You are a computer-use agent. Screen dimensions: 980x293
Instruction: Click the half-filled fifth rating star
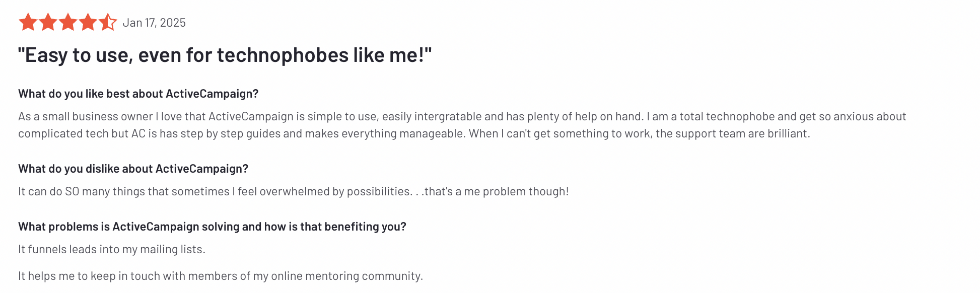[x=108, y=22]
